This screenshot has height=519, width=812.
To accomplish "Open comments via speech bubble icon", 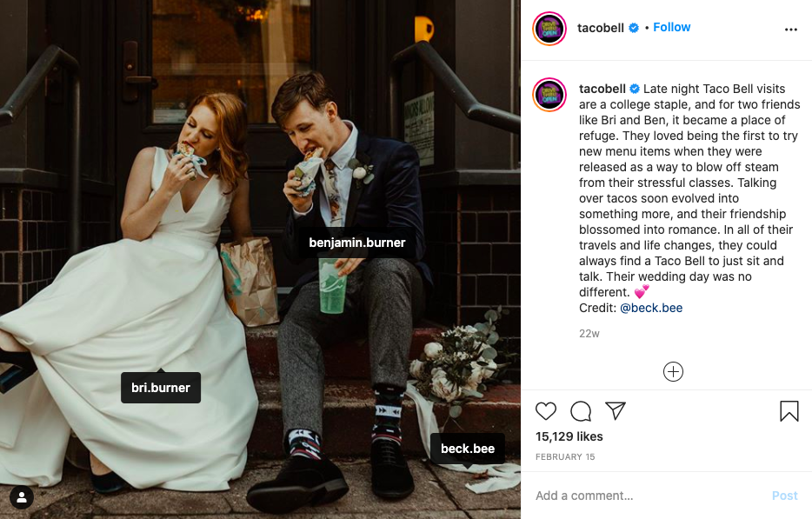I will [x=581, y=411].
